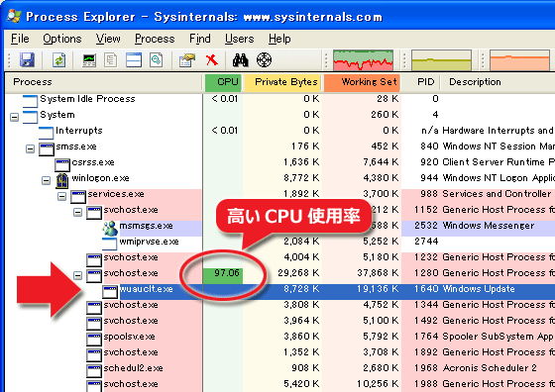Click the wuauclt.exe process icon
This screenshot has width=555, height=392.
pyautogui.click(x=110, y=291)
